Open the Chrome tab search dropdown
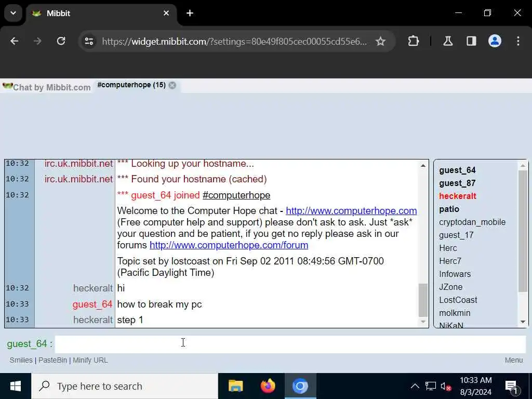This screenshot has height=399, width=532. click(13, 13)
